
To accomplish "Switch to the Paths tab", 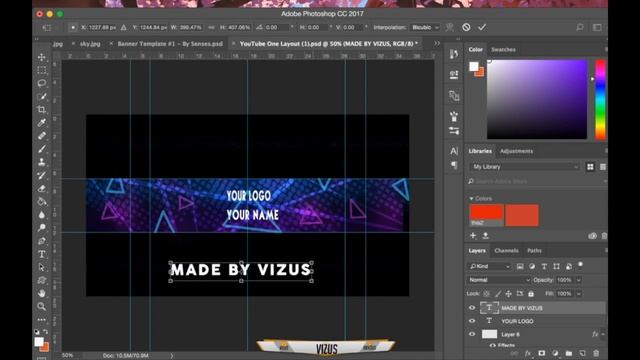I will (x=534, y=251).
